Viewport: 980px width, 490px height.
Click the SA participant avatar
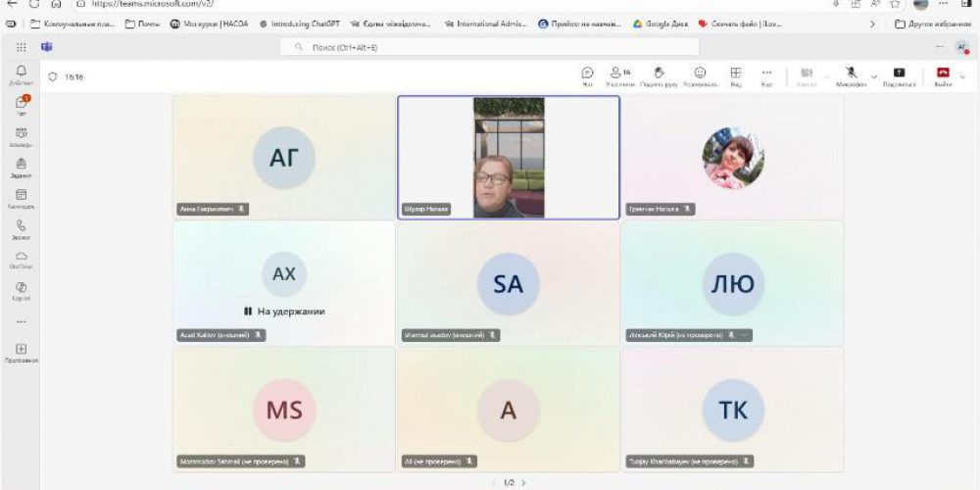click(x=508, y=284)
